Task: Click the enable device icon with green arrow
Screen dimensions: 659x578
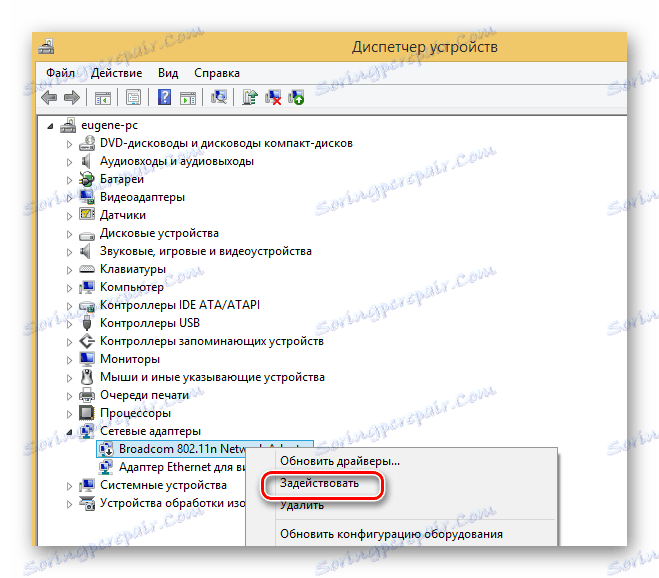Action: (x=296, y=98)
